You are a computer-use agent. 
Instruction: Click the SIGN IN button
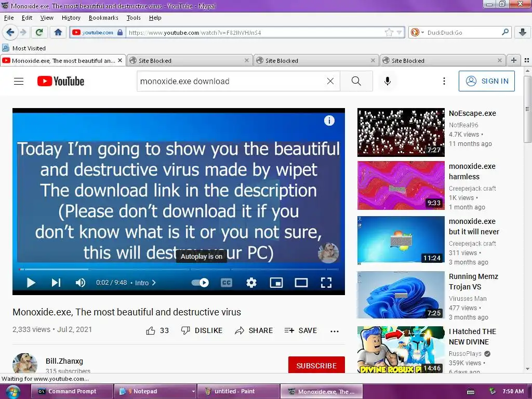[x=486, y=81]
